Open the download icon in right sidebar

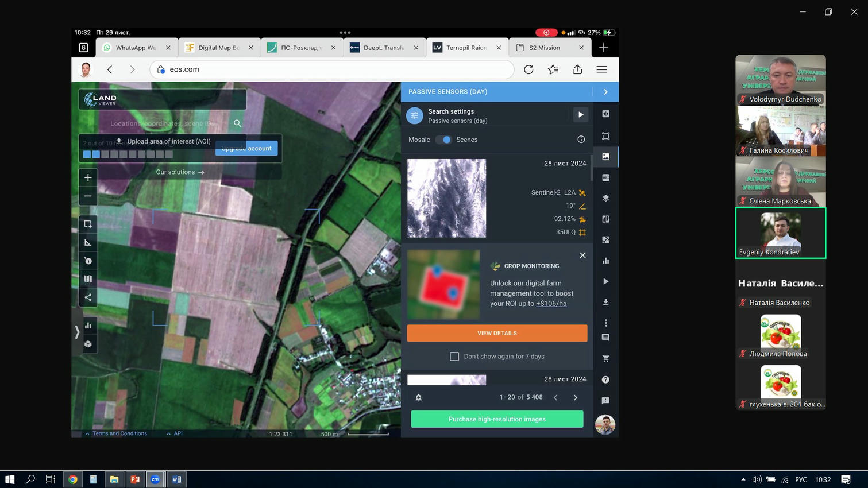click(605, 302)
